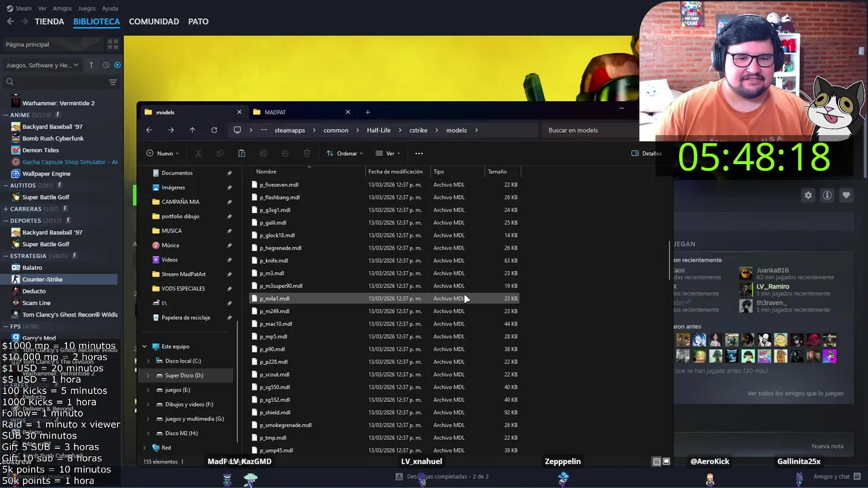Open Steam library advanced filter icon
868x488 pixels.
113,82
